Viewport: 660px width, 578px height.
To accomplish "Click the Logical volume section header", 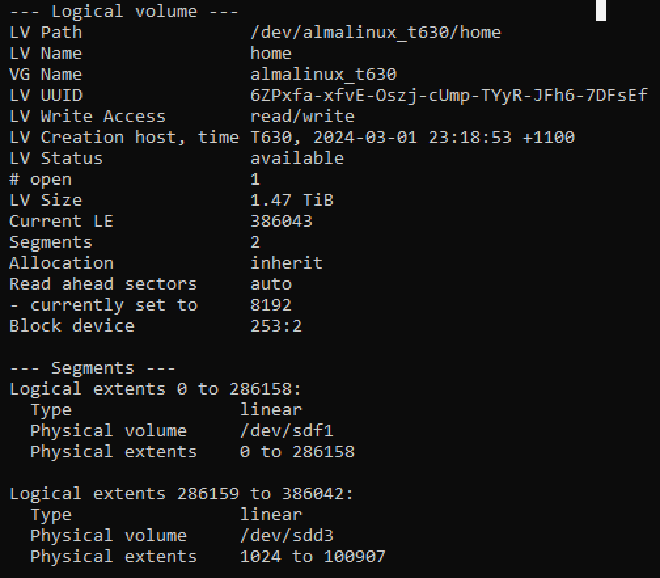I will (x=124, y=12).
